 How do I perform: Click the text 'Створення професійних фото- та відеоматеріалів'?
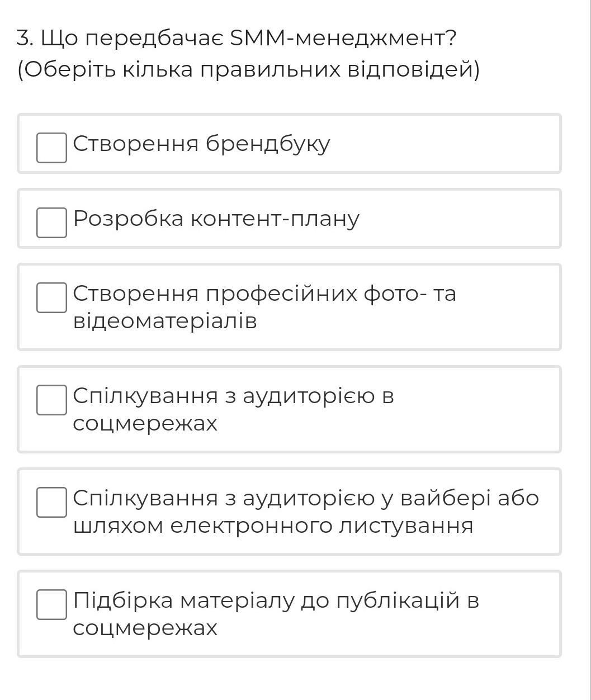coord(264,307)
